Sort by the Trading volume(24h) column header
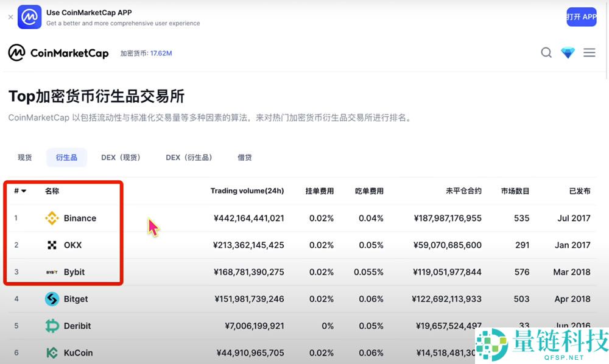609x364 pixels. click(247, 191)
